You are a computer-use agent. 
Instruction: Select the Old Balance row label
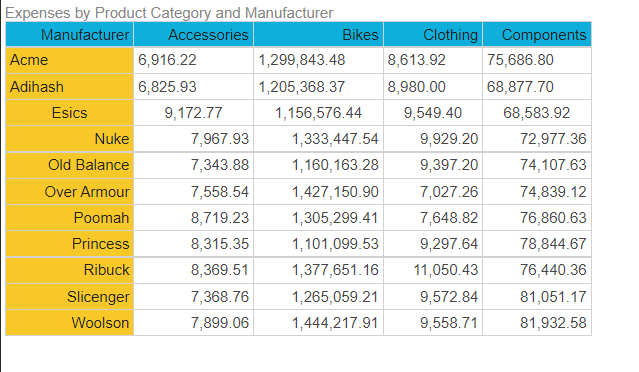(x=70, y=165)
